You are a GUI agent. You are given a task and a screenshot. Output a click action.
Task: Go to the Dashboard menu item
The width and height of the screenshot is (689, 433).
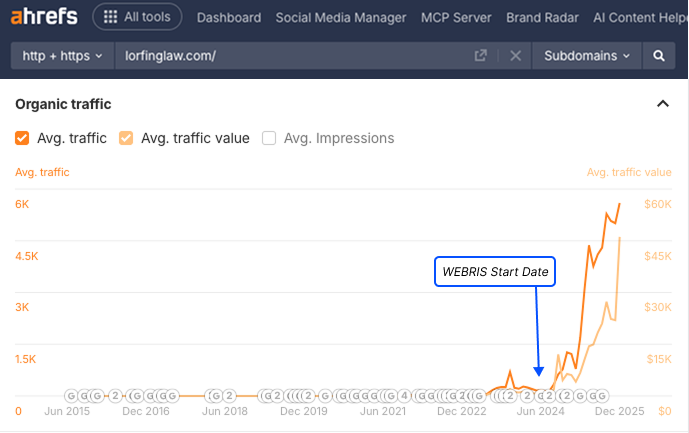pyautogui.click(x=229, y=17)
